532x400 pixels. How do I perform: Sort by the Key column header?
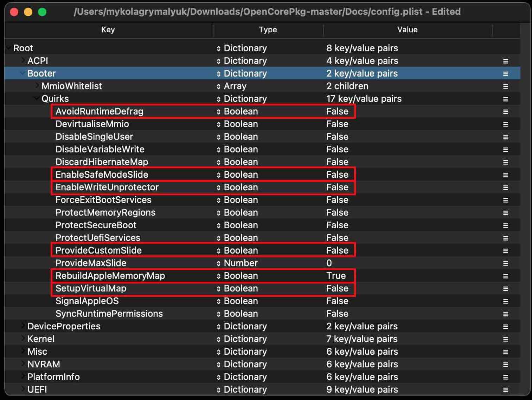pos(108,30)
